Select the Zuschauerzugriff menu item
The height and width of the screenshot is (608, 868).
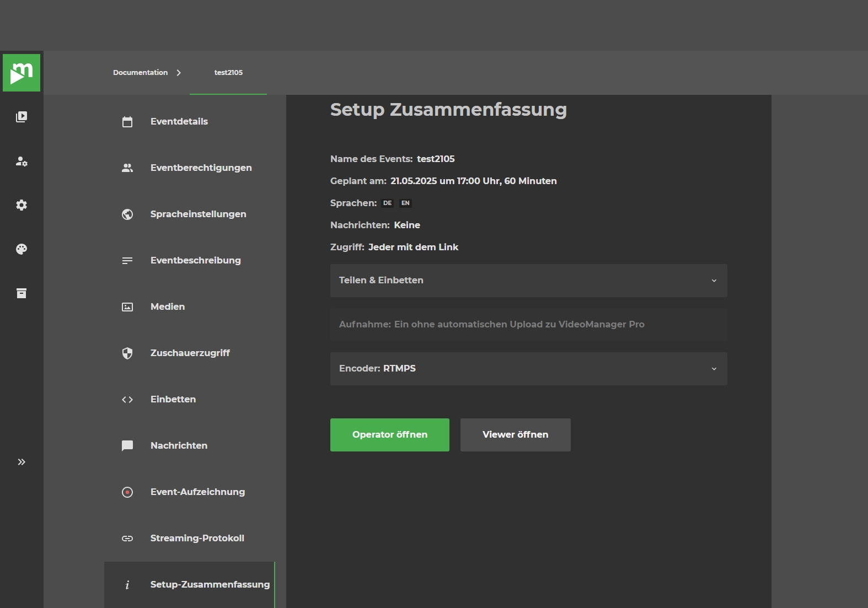[190, 353]
